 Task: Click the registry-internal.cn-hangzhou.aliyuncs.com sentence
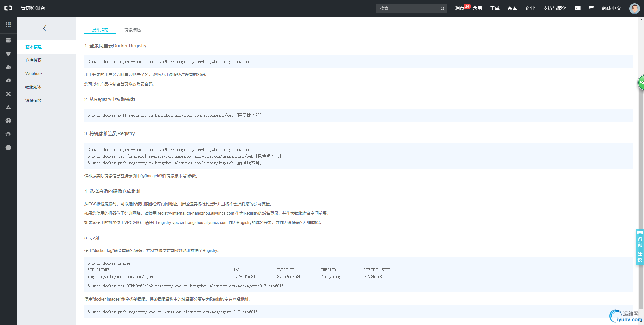(207, 213)
